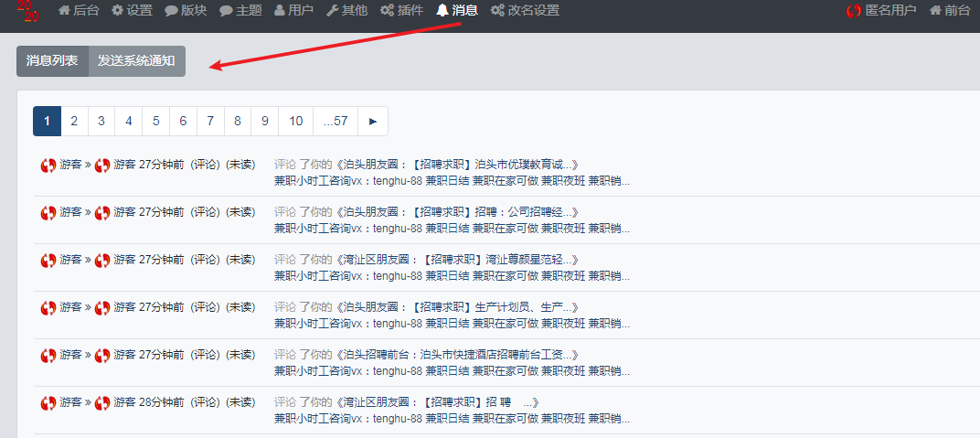Click (未读) status in 生产计划员 row
Screen dimensions: 980x438
(240, 307)
